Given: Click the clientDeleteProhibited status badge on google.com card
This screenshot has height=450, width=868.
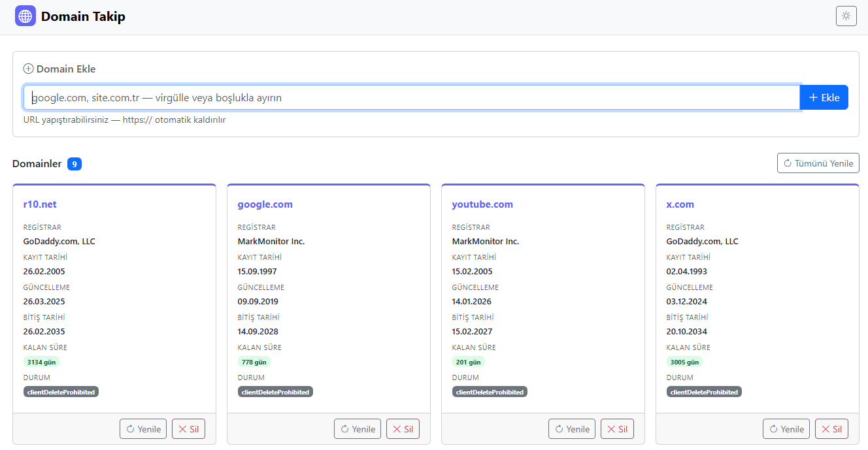Looking at the screenshot, I should 275,392.
